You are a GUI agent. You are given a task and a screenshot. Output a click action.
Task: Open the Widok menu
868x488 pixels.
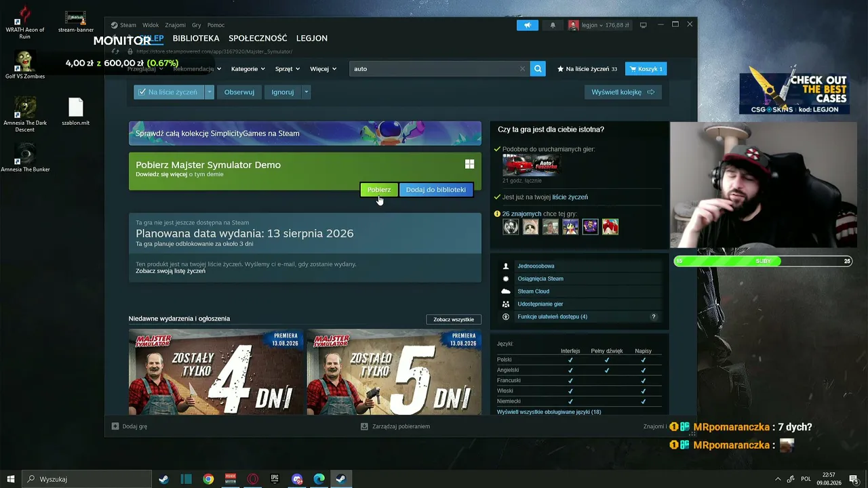tap(151, 25)
